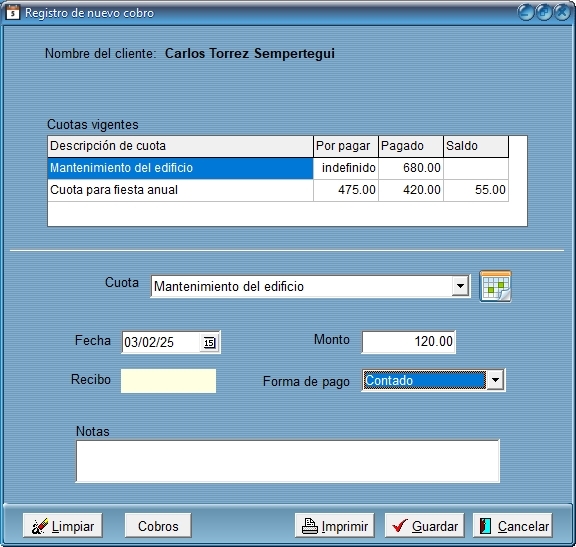Click the Pagado column header
This screenshot has width=576, height=547.
[x=411, y=146]
